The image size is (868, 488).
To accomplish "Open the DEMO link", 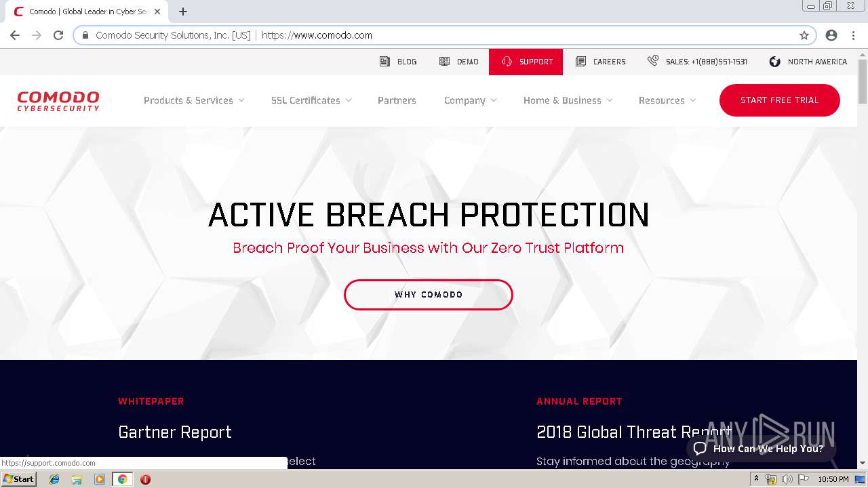I will tap(468, 62).
